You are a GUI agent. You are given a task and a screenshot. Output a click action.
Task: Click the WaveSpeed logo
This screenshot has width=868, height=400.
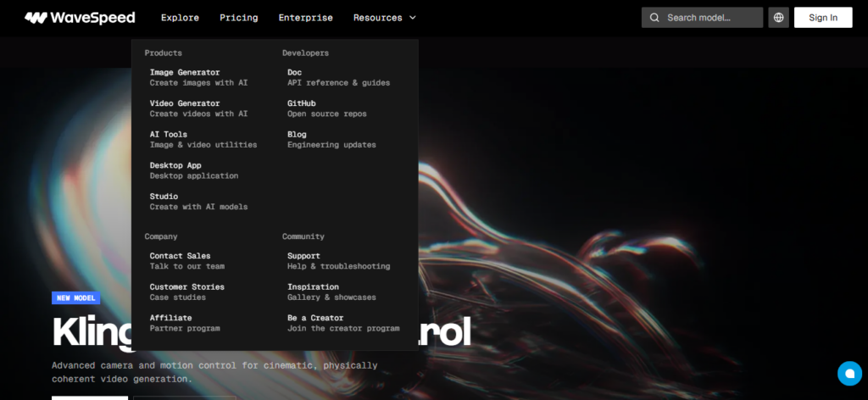point(80,18)
